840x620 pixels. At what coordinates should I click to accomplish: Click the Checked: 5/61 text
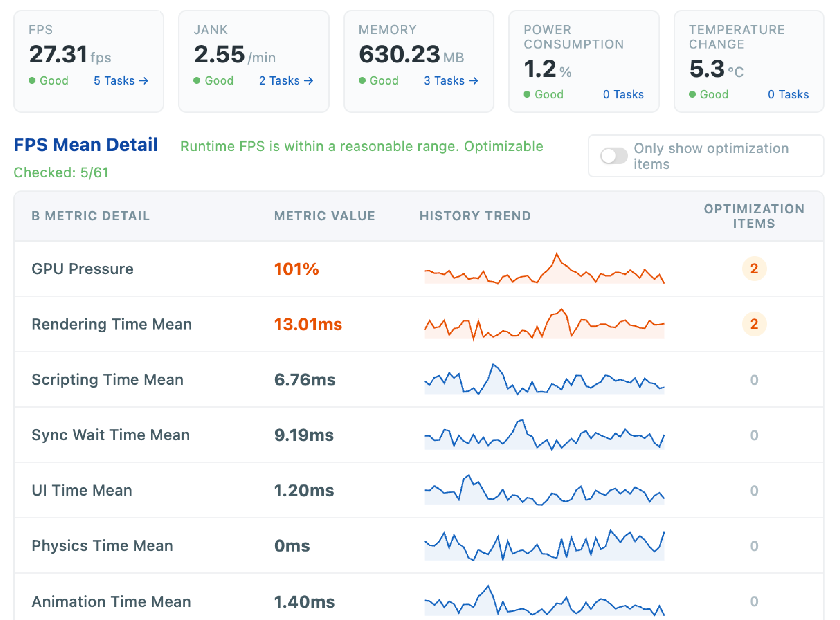[x=61, y=173]
